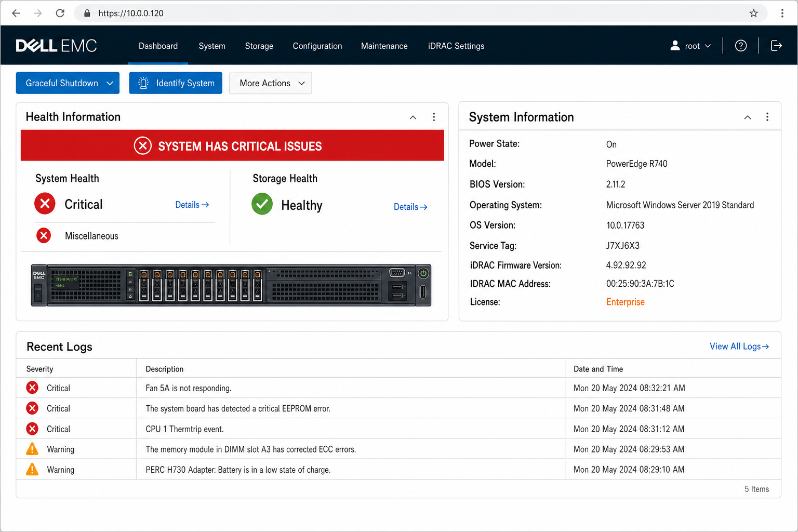Select the 'Fan 5A is not responding.' log entry

189,388
